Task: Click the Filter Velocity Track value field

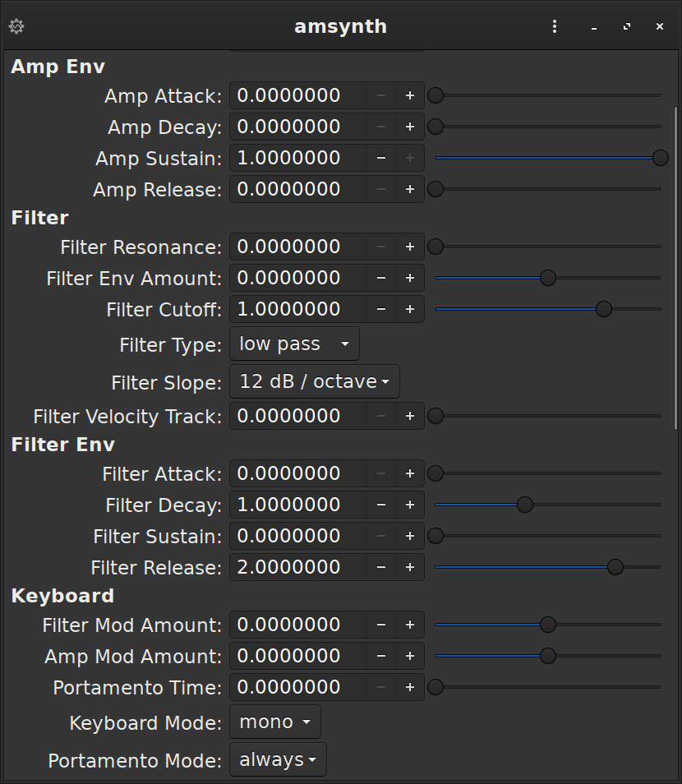Action: point(297,417)
